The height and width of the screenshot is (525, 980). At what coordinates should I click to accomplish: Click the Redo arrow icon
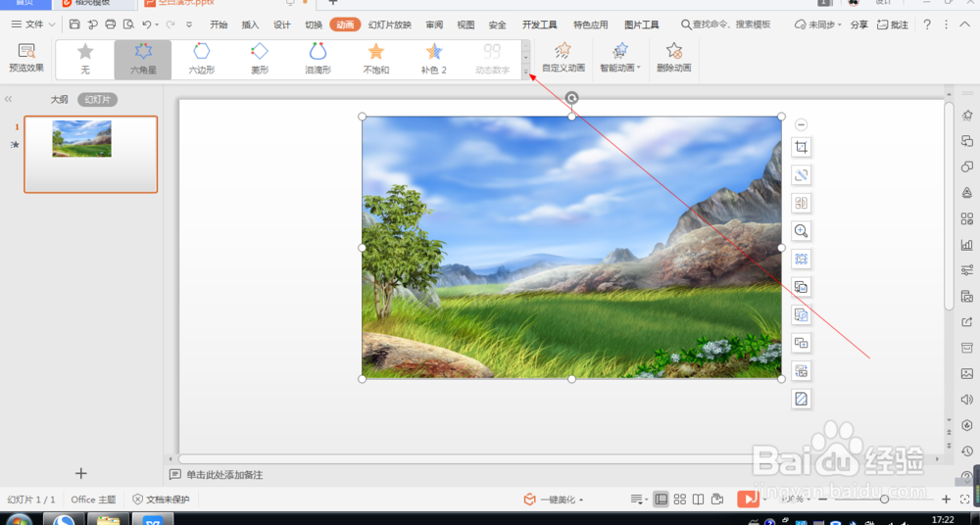pos(170,24)
